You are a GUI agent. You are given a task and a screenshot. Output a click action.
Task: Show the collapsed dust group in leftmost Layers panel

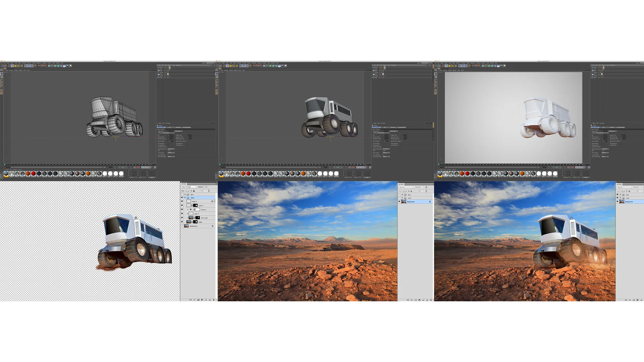pyautogui.click(x=182, y=194)
